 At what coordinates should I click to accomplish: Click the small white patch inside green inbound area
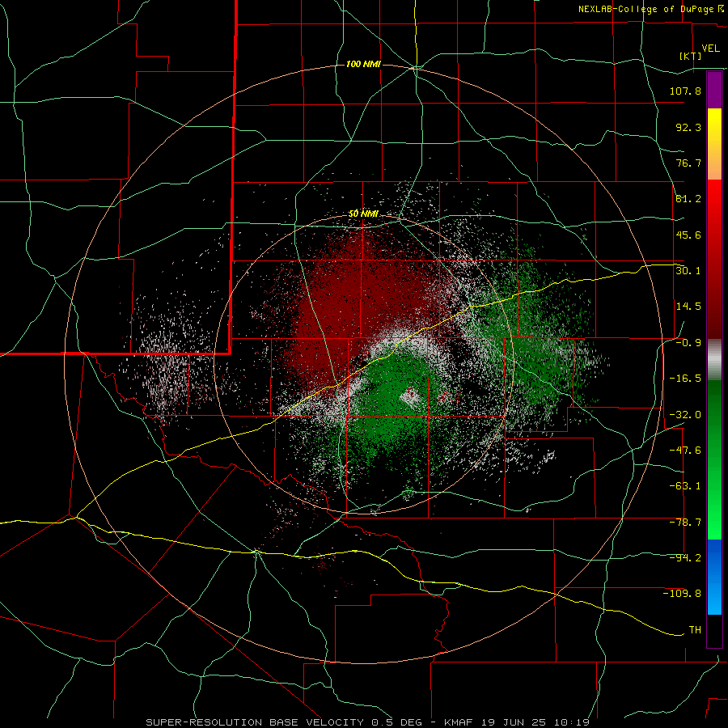click(x=409, y=397)
